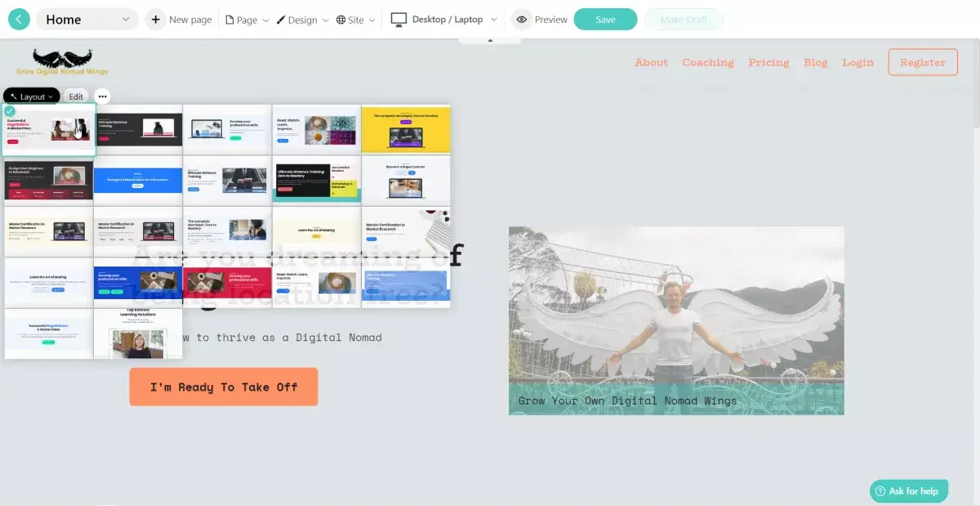Click the I'm Ready To Take Off button
980x506 pixels.
point(224,387)
